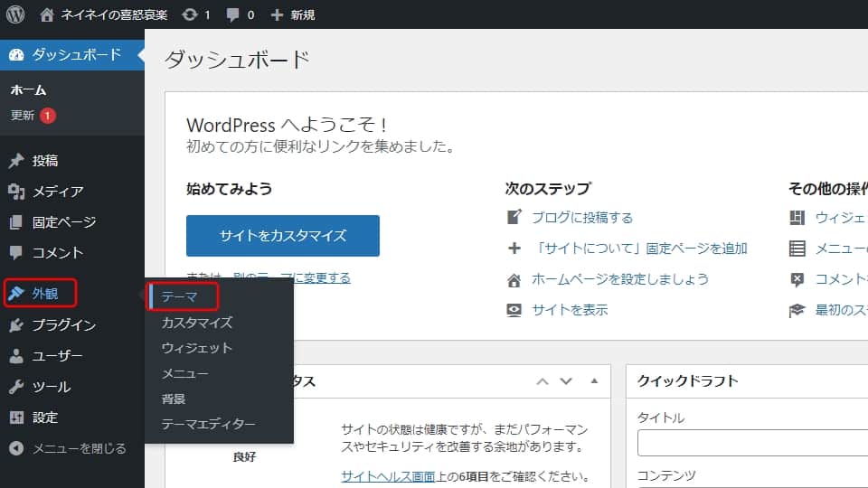The width and height of the screenshot is (868, 488).
Task: Open 投稿 in the sidebar
Action: [x=45, y=161]
